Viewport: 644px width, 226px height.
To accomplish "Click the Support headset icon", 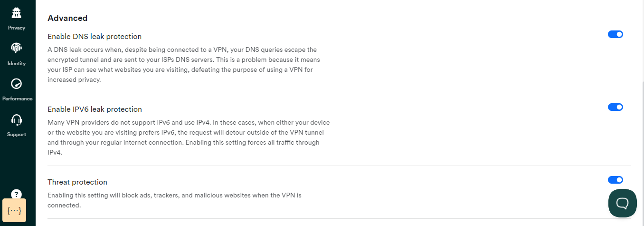I will (x=16, y=119).
